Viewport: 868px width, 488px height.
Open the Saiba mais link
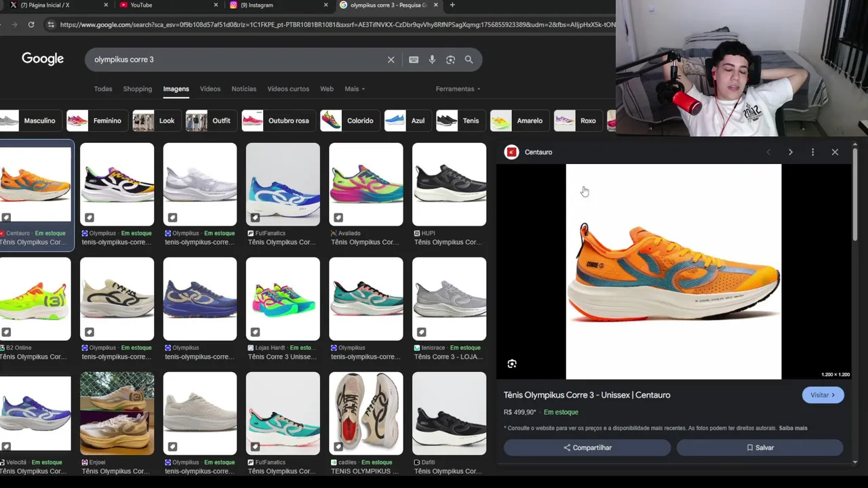coord(793,428)
